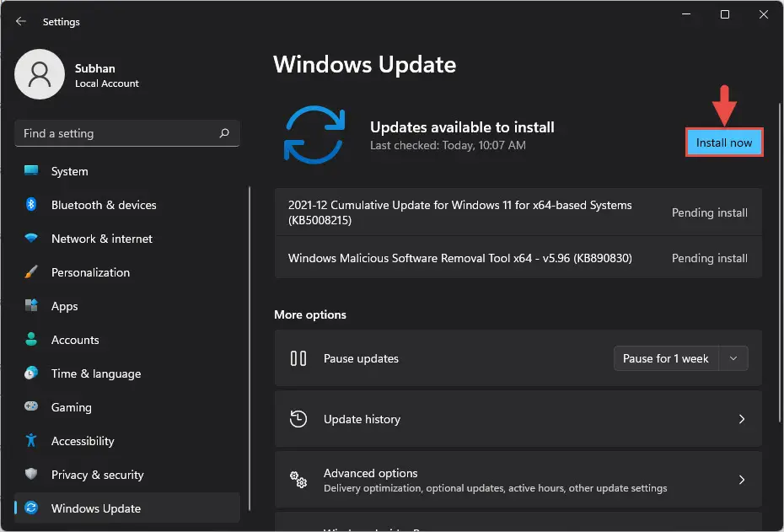
Task: Minimize the Settings window
Action: point(686,14)
